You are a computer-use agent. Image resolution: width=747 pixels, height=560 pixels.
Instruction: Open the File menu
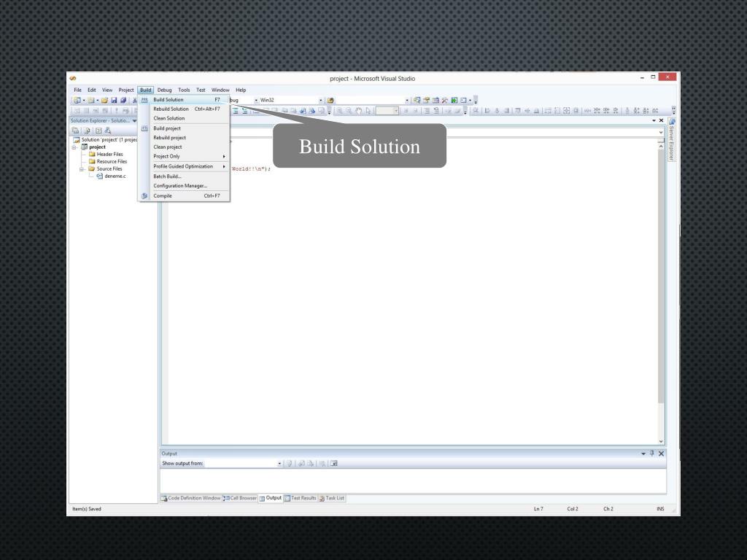coord(77,90)
